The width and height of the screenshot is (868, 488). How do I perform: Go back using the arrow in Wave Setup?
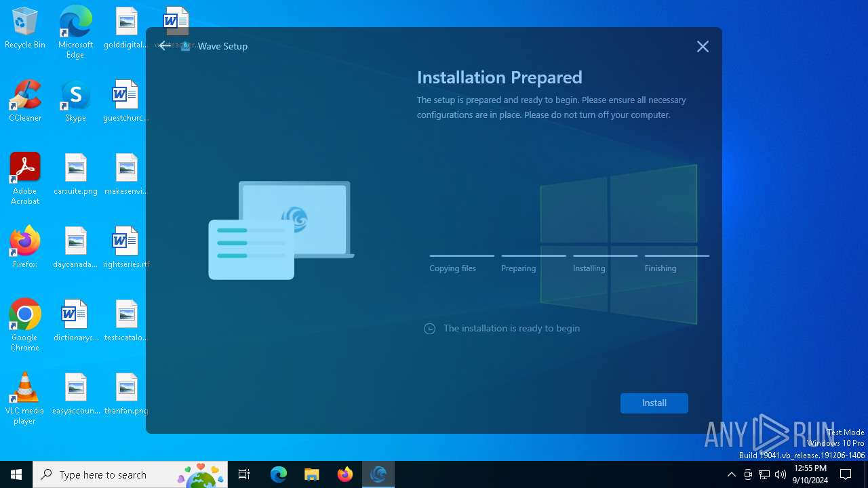coord(165,46)
